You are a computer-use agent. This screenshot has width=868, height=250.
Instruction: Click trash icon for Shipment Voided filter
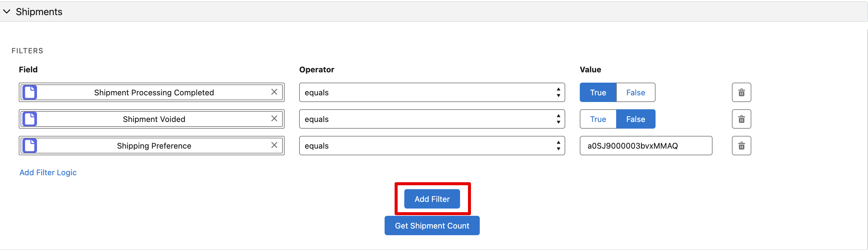point(741,119)
